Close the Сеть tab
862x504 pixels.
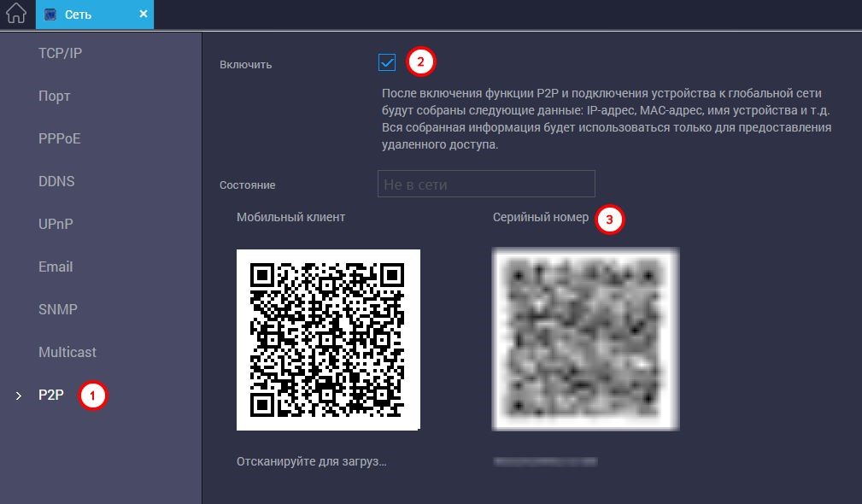click(x=143, y=14)
